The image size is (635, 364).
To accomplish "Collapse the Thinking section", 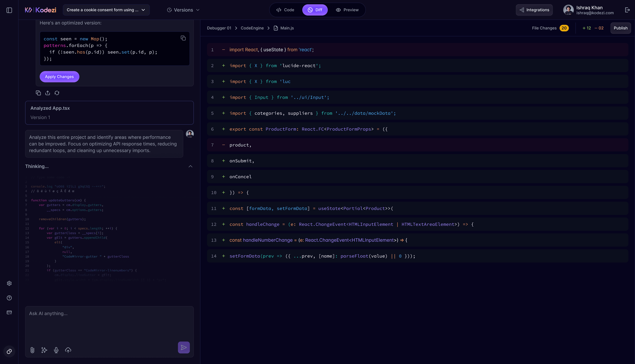I will pyautogui.click(x=190, y=166).
